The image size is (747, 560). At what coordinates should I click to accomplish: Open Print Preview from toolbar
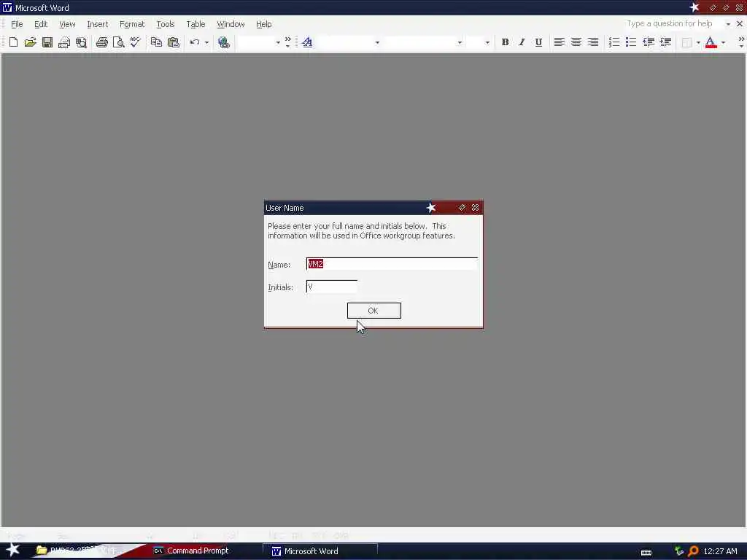click(x=118, y=42)
